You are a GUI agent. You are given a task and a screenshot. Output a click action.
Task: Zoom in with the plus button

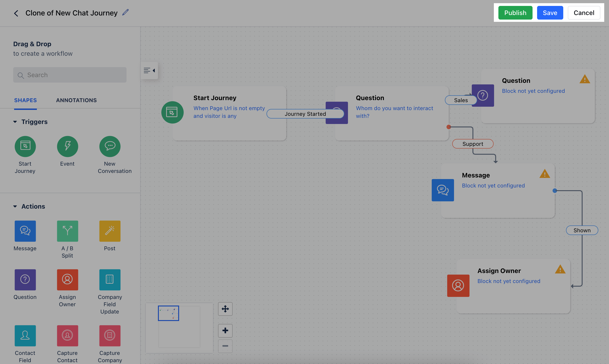pos(225,330)
